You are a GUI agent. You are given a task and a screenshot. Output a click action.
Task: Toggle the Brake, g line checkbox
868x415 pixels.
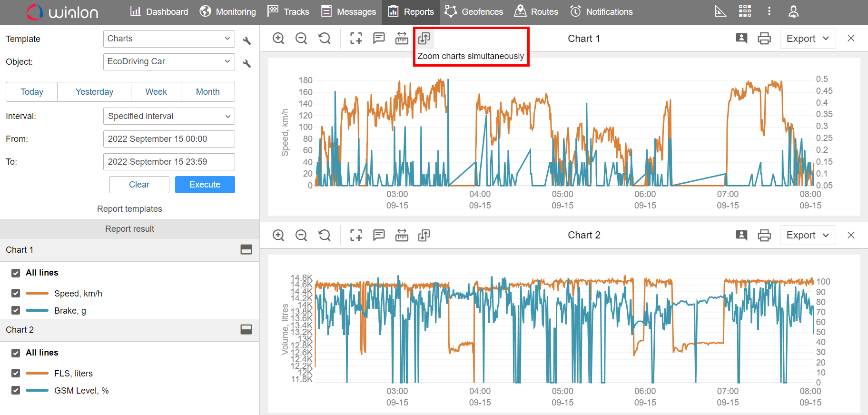pos(16,310)
